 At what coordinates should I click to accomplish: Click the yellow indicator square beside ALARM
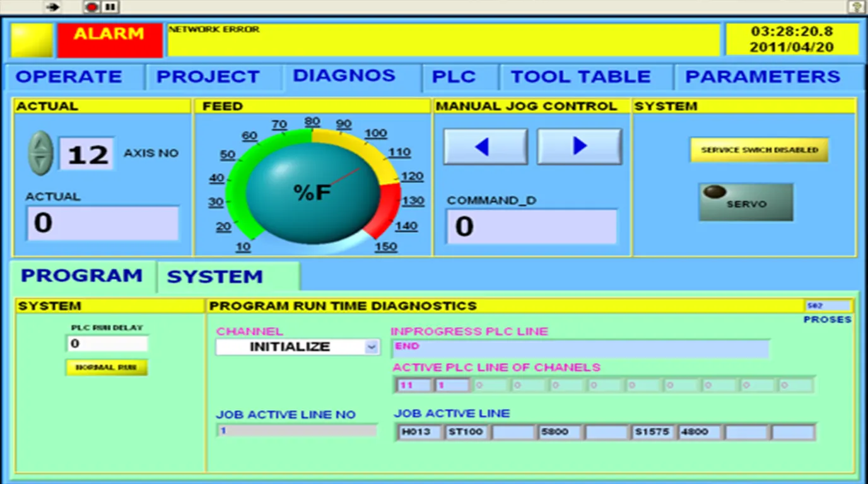[x=32, y=40]
